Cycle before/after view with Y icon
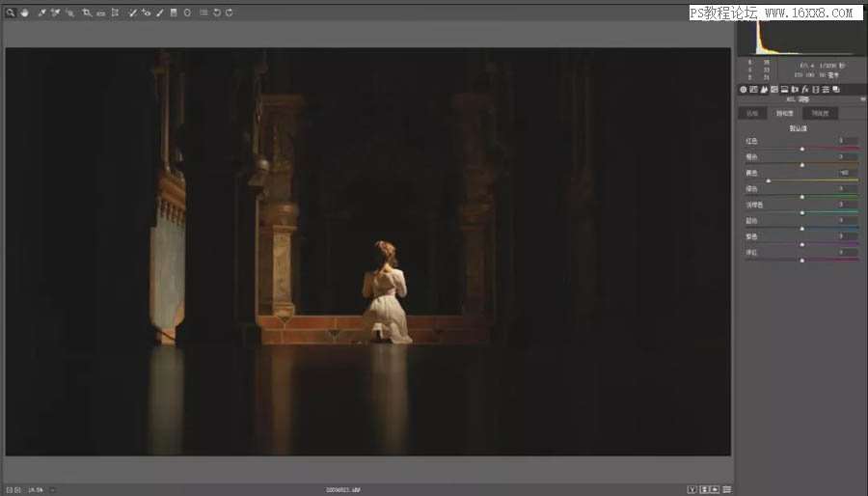This screenshot has width=868, height=496. [692, 489]
